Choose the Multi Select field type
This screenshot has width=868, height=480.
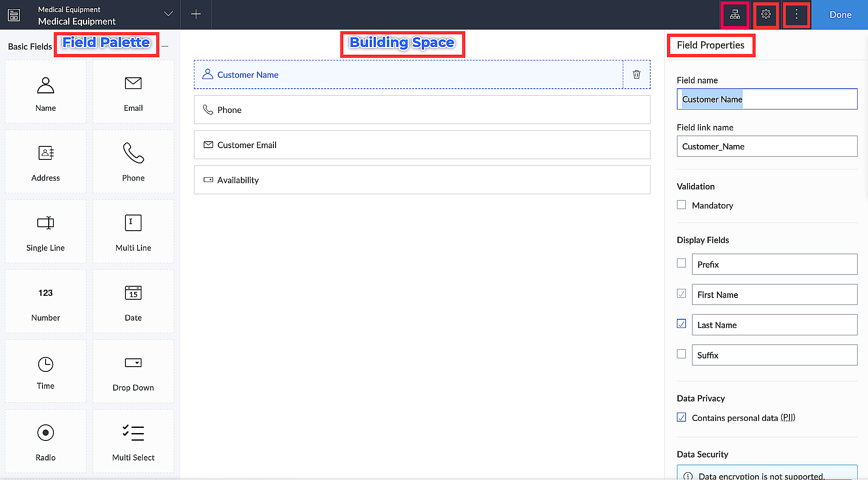(x=133, y=441)
